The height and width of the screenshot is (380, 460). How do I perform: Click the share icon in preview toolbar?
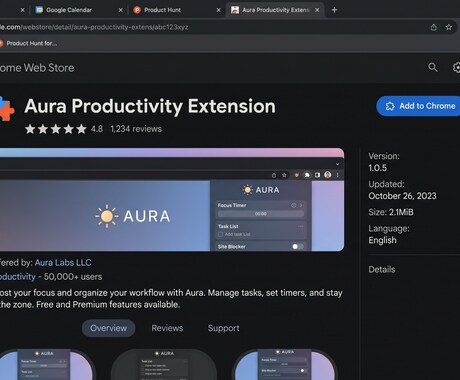[274, 175]
